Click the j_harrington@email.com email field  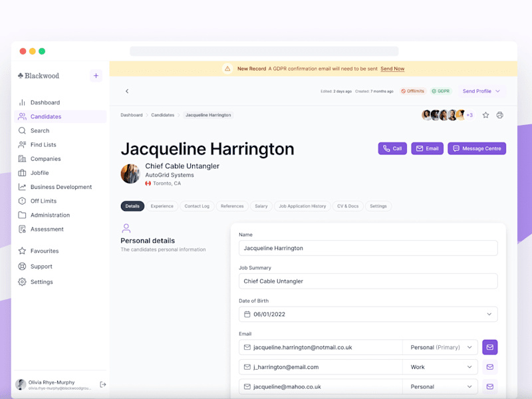[321, 367]
